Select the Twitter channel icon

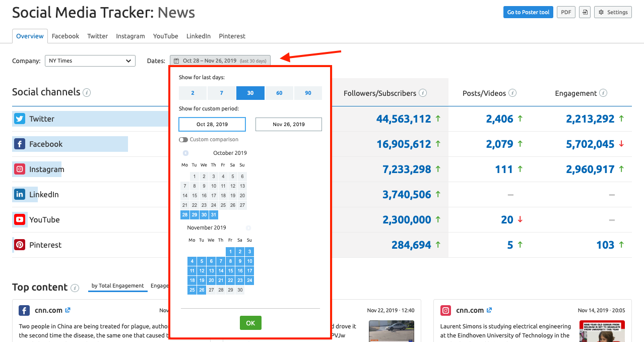[19, 119]
